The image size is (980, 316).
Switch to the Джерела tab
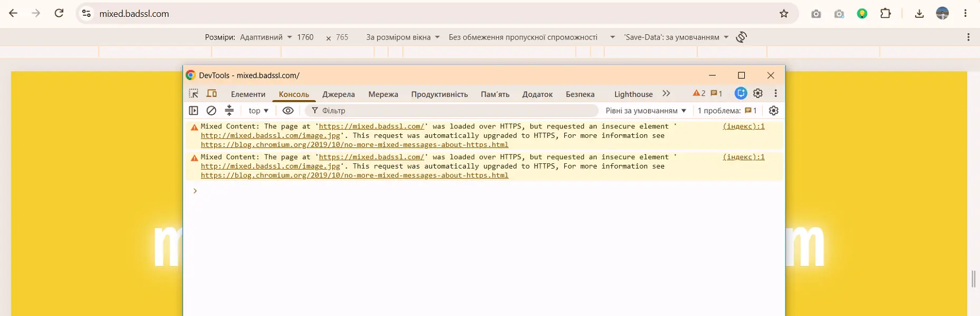[339, 94]
